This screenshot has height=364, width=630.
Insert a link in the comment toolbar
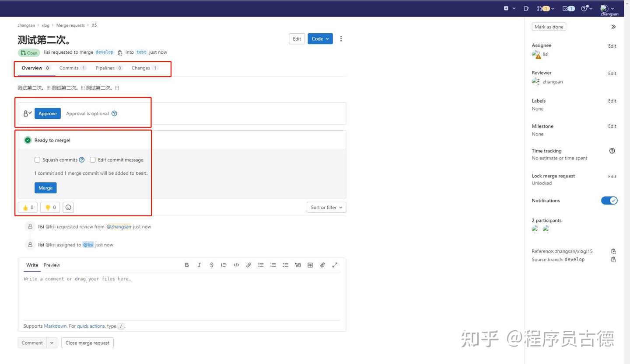pos(248,265)
